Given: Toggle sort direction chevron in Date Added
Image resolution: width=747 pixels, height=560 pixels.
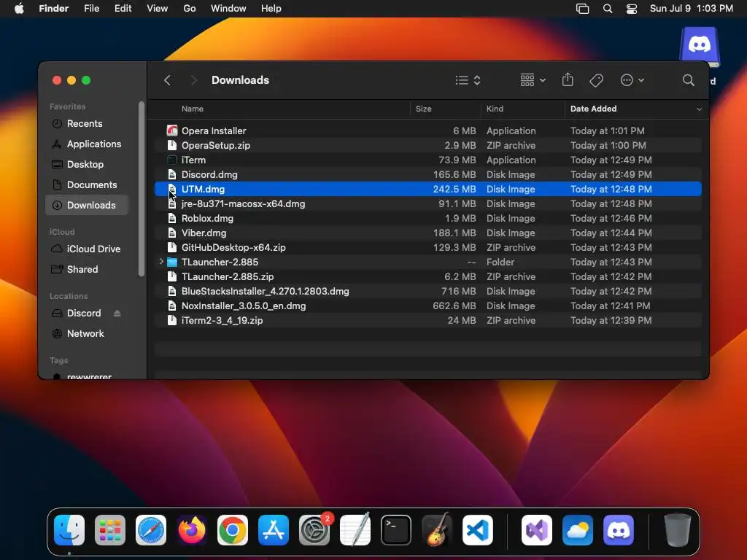Looking at the screenshot, I should [x=699, y=109].
